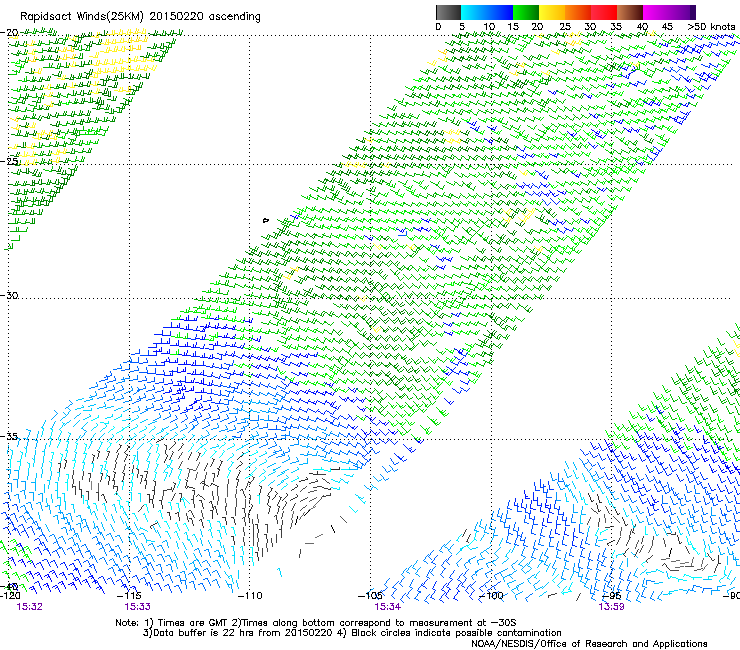Screen dimensions: 740x650
Task: Click the magenta-purple 40-50 knots legend swatch
Action: pyautogui.click(x=669, y=12)
